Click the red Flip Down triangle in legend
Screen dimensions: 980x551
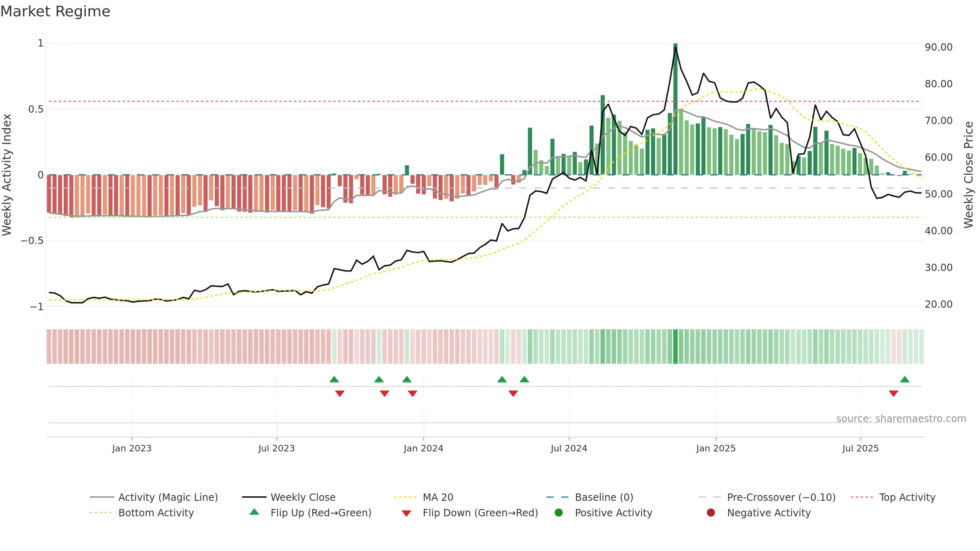coord(406,513)
